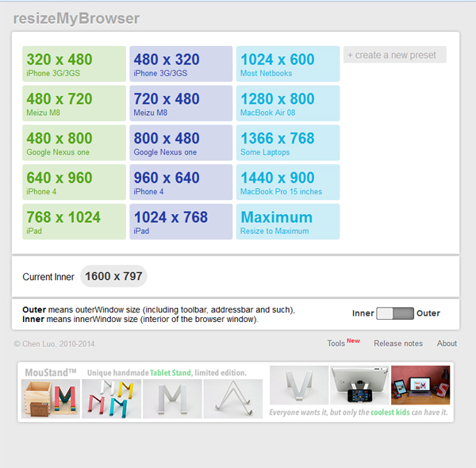476x468 pixels.
Task: Click the Outer label beside the switch
Action: (x=428, y=313)
